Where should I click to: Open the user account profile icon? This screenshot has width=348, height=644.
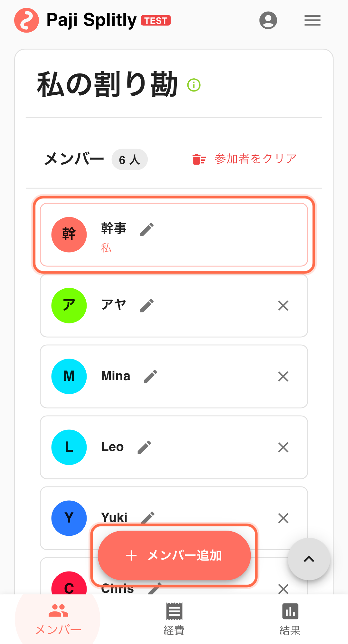[268, 20]
